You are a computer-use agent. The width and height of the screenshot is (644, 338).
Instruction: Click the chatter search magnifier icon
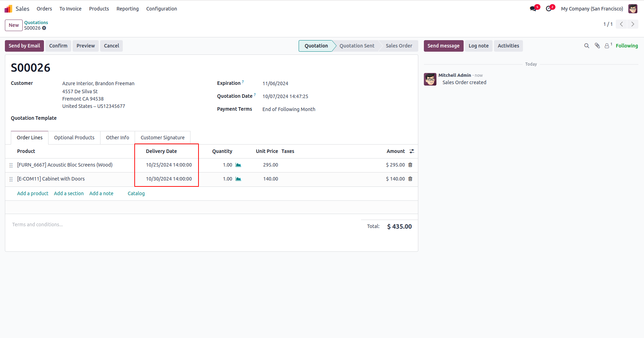point(587,46)
